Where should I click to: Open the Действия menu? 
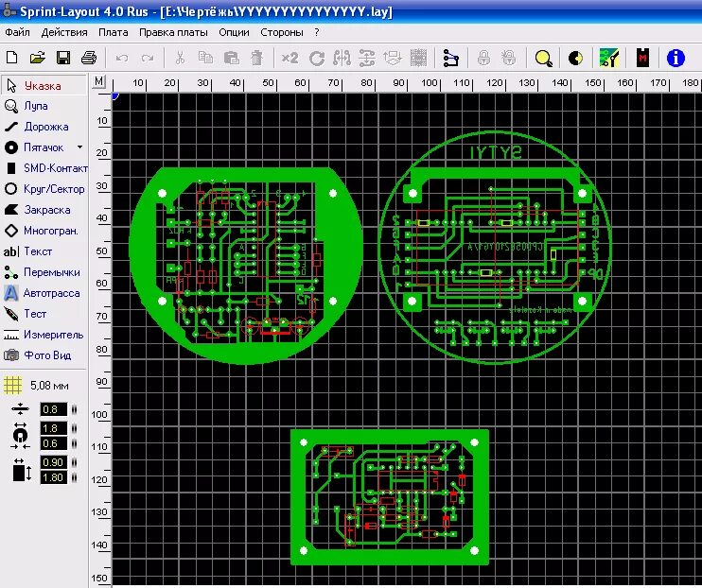point(64,32)
